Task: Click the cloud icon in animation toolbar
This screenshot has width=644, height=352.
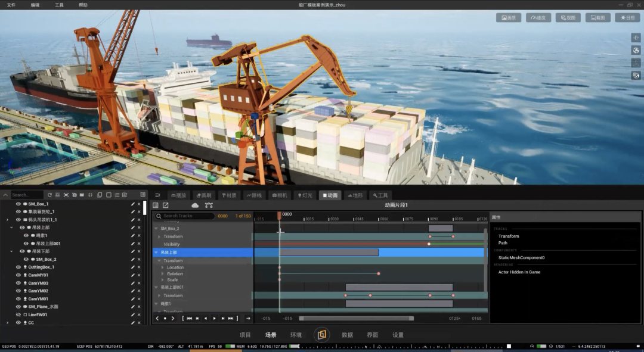Action: tap(195, 205)
